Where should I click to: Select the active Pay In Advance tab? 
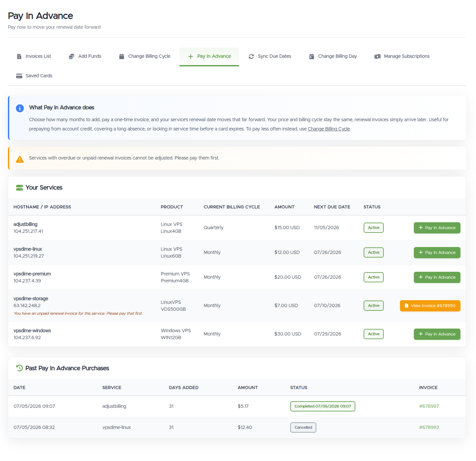point(209,56)
